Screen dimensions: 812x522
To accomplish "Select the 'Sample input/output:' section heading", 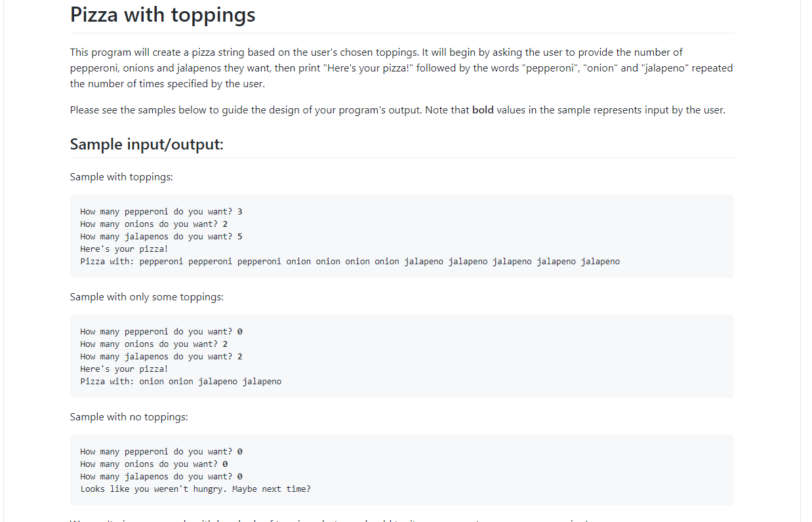I will (146, 144).
